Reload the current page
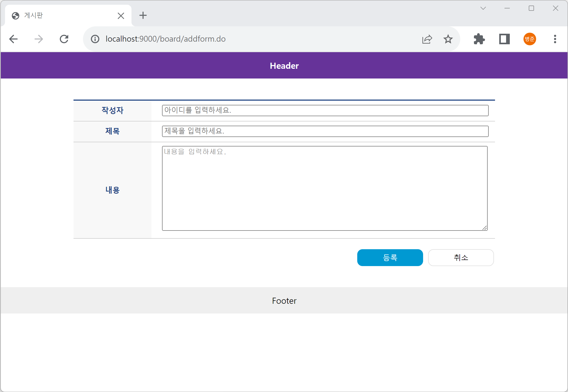568x392 pixels. pos(64,39)
